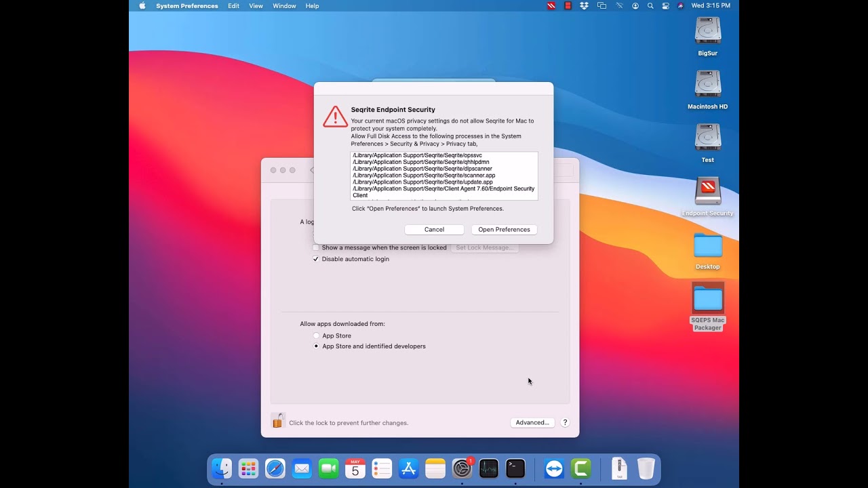The height and width of the screenshot is (488, 868).
Task: Click the Client Agent 7.60 path line
Action: click(443, 192)
